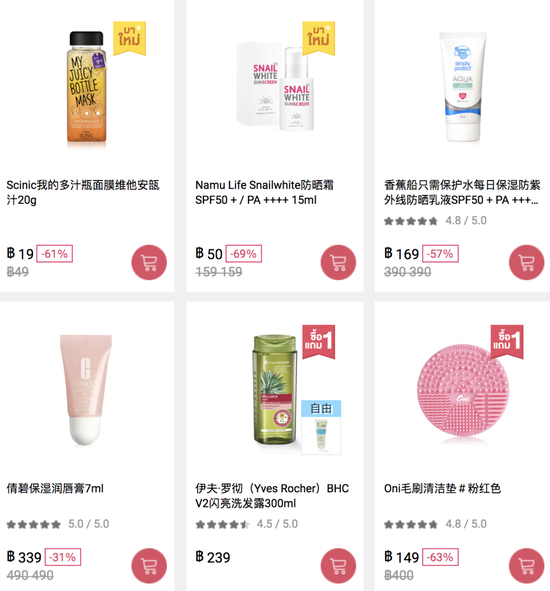Add Banana Boat sunscreen to cart
Viewport: 550px width, 591px height.
pyautogui.click(x=527, y=262)
